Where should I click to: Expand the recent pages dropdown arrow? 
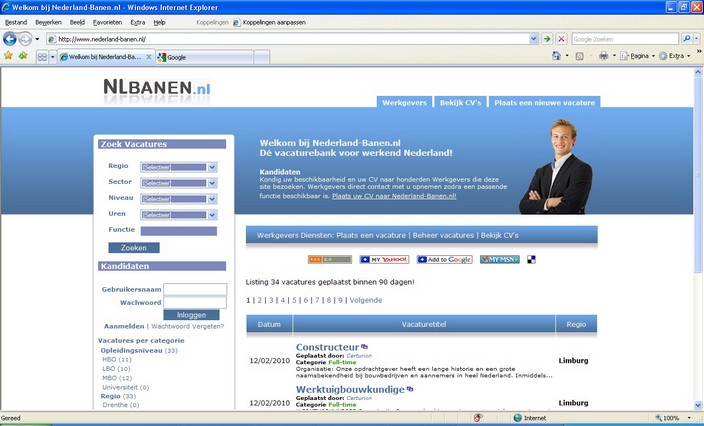tap(37, 39)
